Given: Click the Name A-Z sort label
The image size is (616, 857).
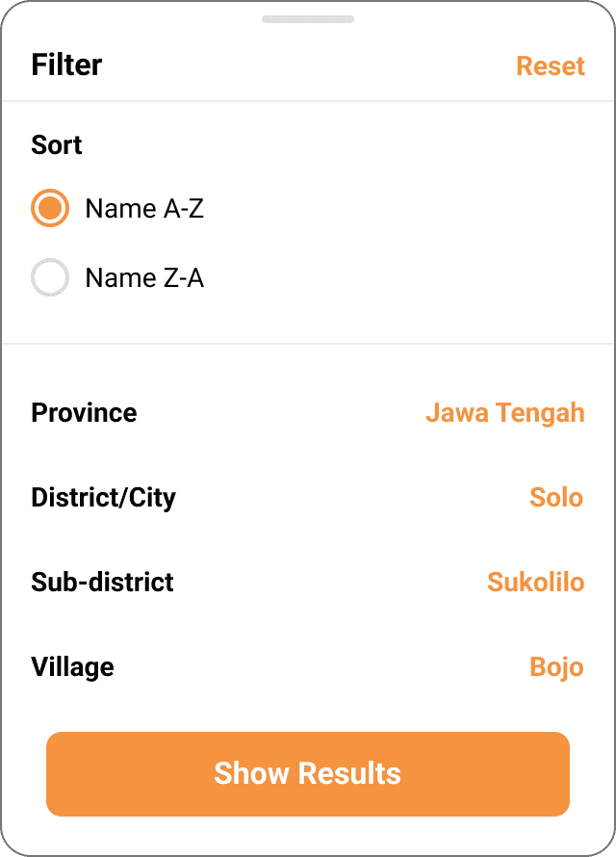Looking at the screenshot, I should pos(144,209).
